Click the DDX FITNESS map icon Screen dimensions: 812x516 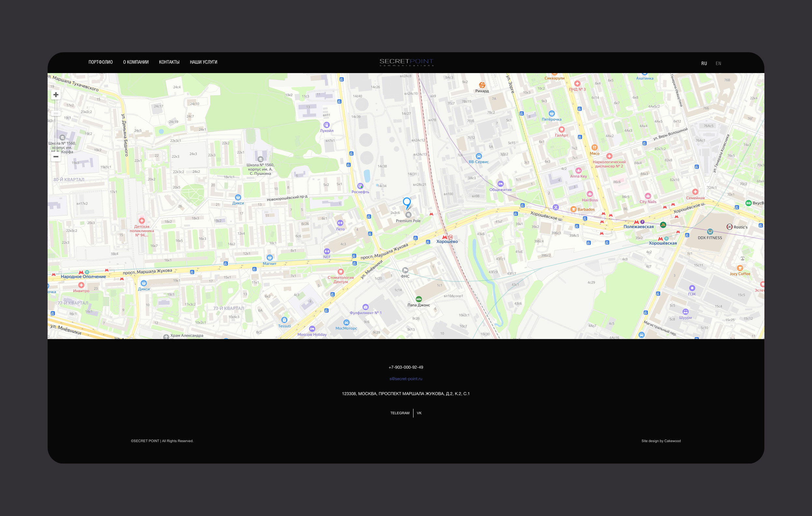(710, 232)
